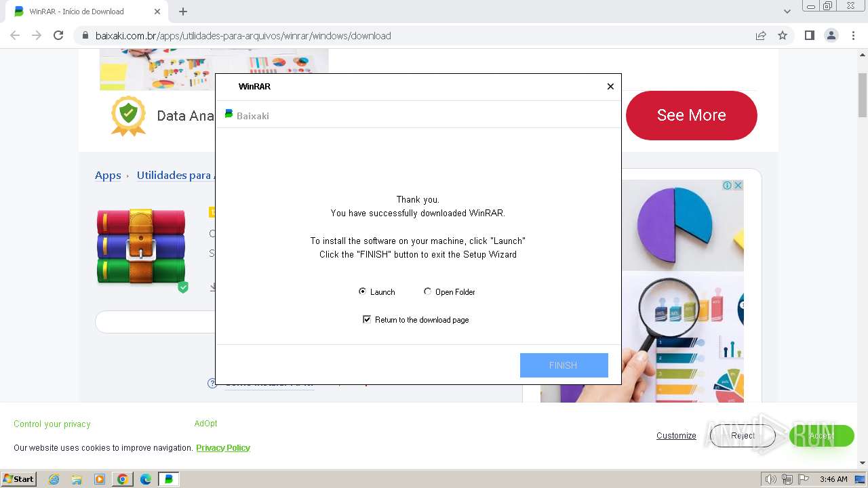The image size is (868, 488).
Task: Go back to the previous page in Chrome
Action: tap(15, 35)
